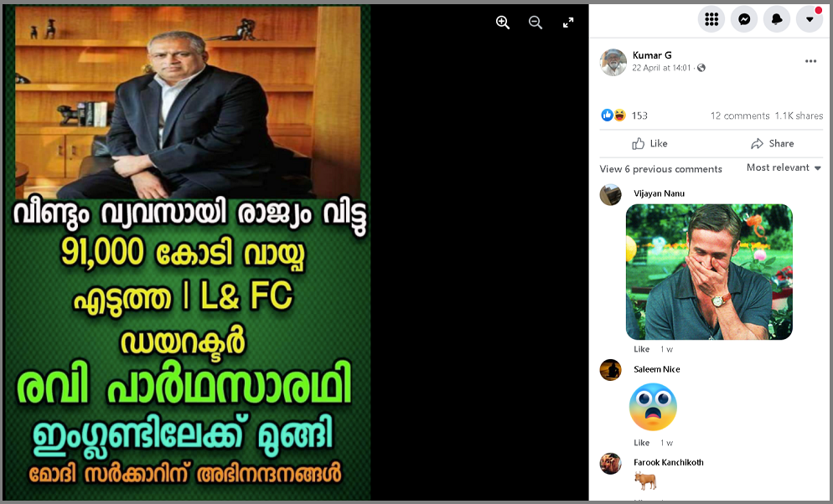Viewport: 833px width, 504px height.
Task: Like the post
Action: 649,144
